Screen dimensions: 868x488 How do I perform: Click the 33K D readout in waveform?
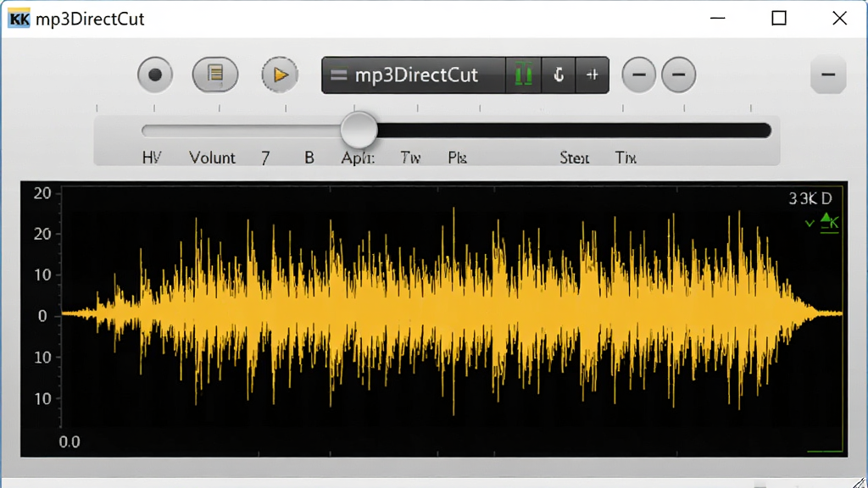click(x=810, y=198)
